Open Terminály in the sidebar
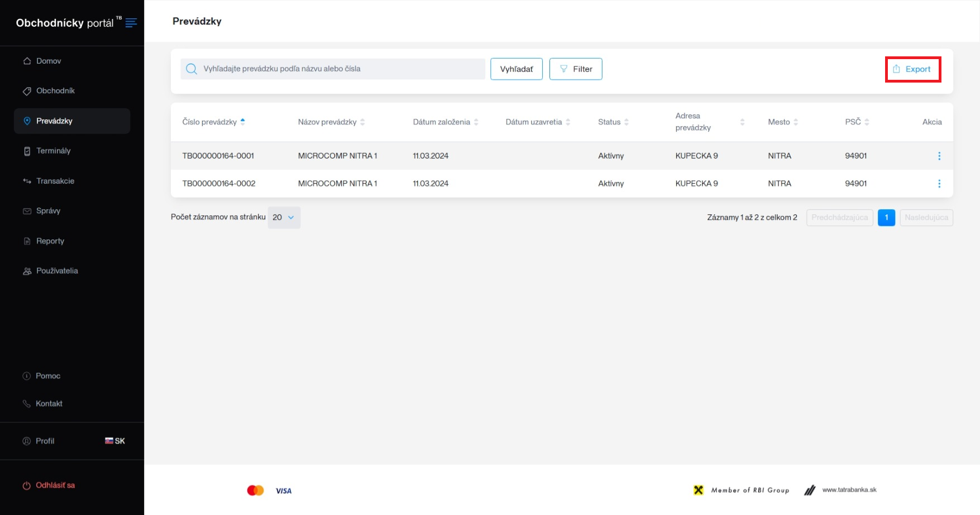Viewport: 980px width, 515px height. pos(53,151)
